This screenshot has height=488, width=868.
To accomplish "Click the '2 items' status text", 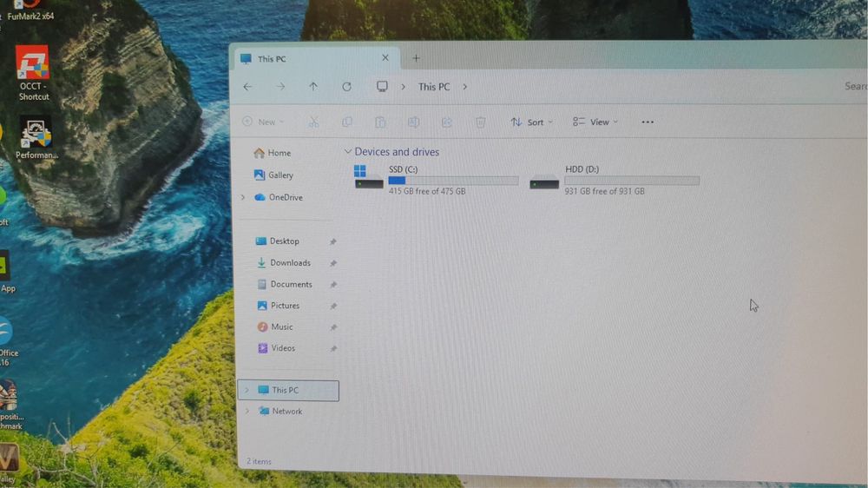I will point(259,461).
